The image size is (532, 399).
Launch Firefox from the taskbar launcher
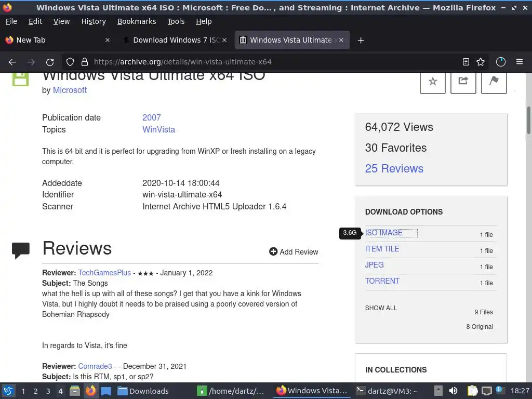click(x=90, y=391)
